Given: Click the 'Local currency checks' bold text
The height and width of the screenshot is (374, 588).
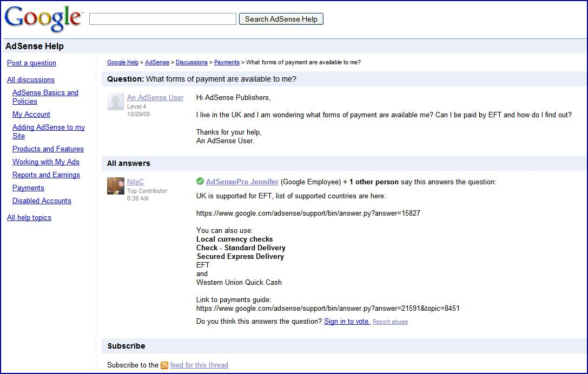Looking at the screenshot, I should coord(235,239).
